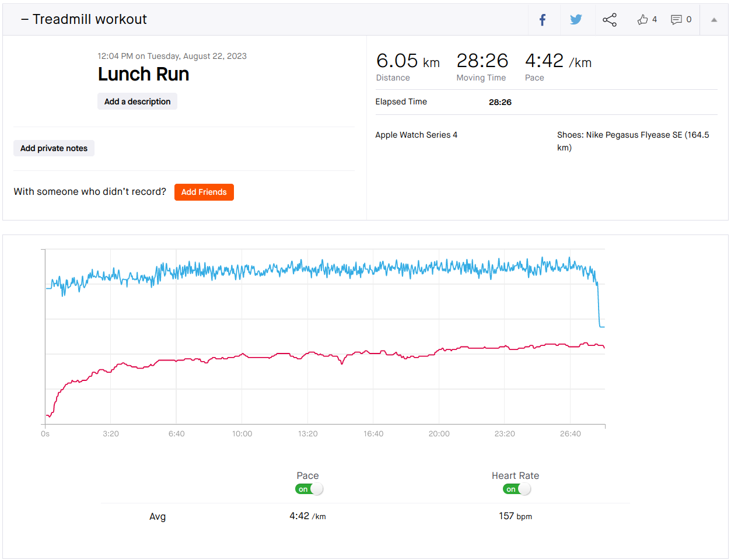Click the Apple Watch Series 4 device label
Viewport: 731px width, 560px height.
click(416, 135)
